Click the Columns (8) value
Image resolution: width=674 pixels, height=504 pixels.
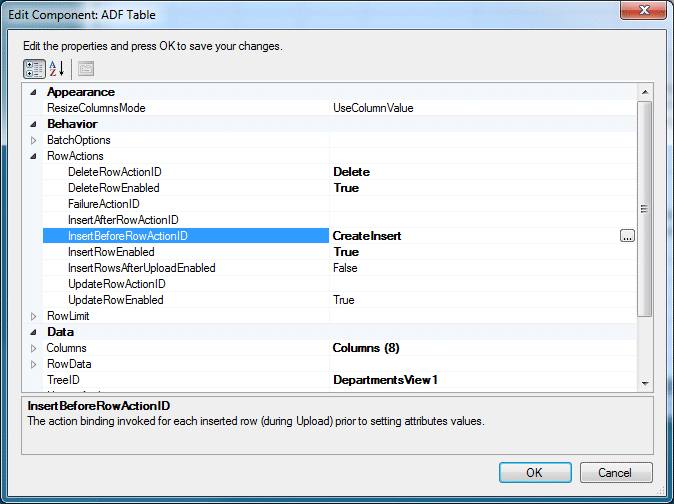pos(366,348)
